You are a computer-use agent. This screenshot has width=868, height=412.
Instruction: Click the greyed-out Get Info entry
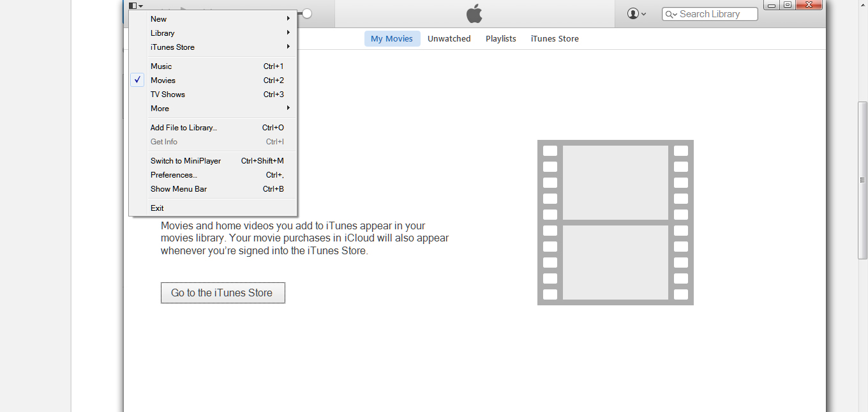(213, 142)
